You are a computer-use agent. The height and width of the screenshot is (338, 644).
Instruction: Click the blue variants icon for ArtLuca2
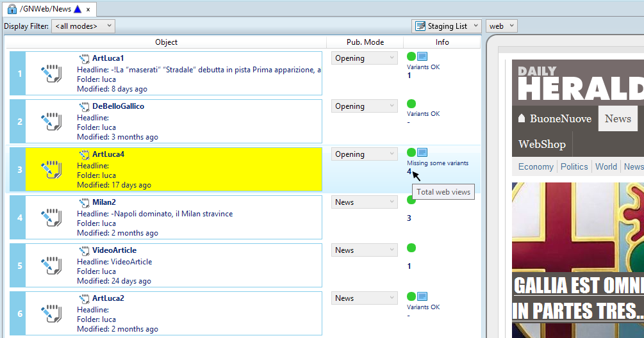pyautogui.click(x=422, y=296)
